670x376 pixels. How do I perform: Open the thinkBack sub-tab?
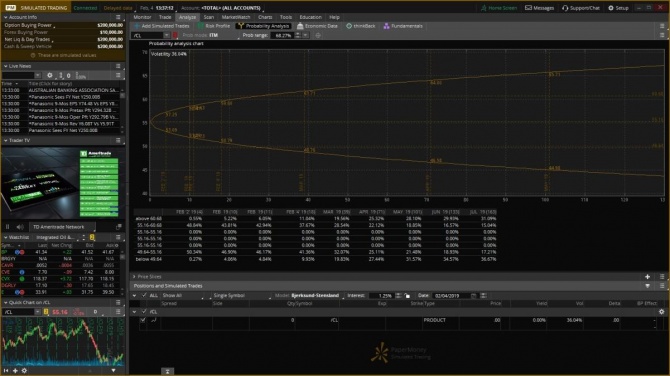click(361, 26)
